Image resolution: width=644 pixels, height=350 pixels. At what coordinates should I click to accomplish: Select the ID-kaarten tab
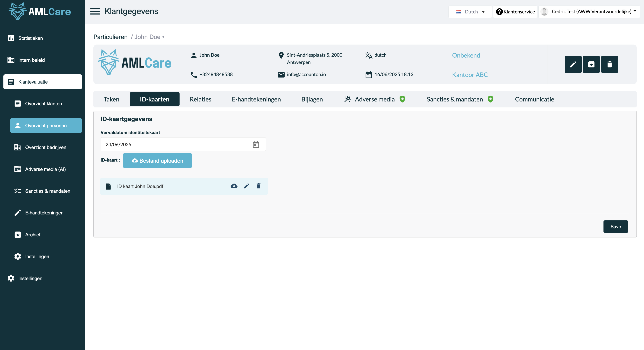click(x=155, y=99)
